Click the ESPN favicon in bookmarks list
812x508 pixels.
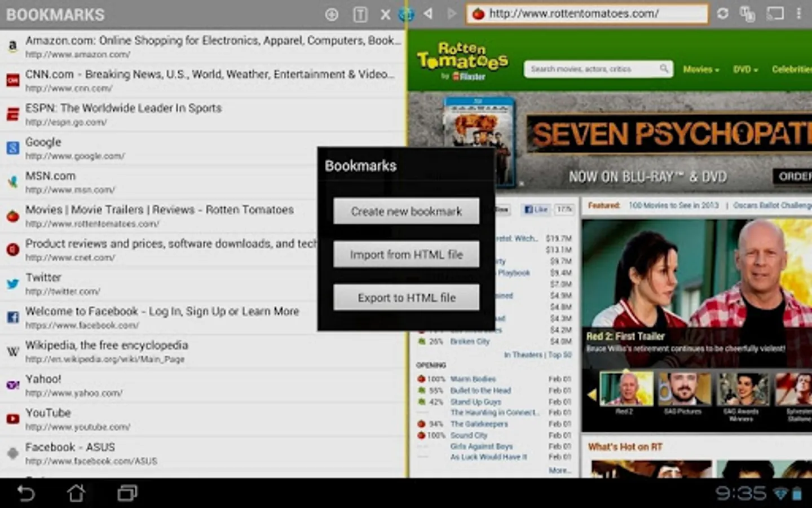(x=12, y=115)
